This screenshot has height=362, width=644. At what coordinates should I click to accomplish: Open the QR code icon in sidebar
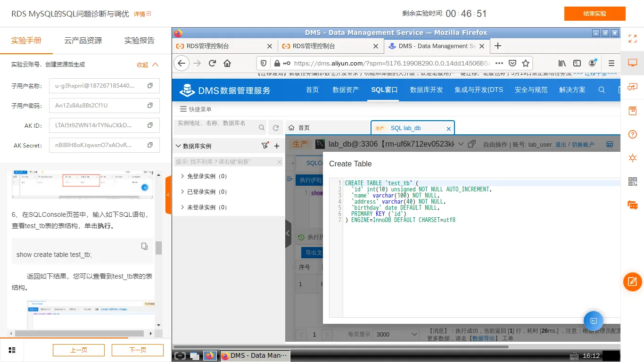[x=633, y=181]
